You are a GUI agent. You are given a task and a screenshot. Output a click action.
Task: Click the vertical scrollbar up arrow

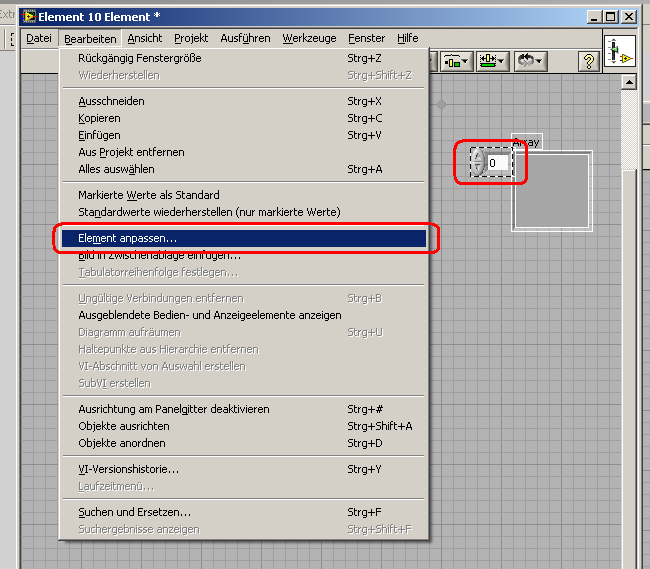[x=629, y=82]
